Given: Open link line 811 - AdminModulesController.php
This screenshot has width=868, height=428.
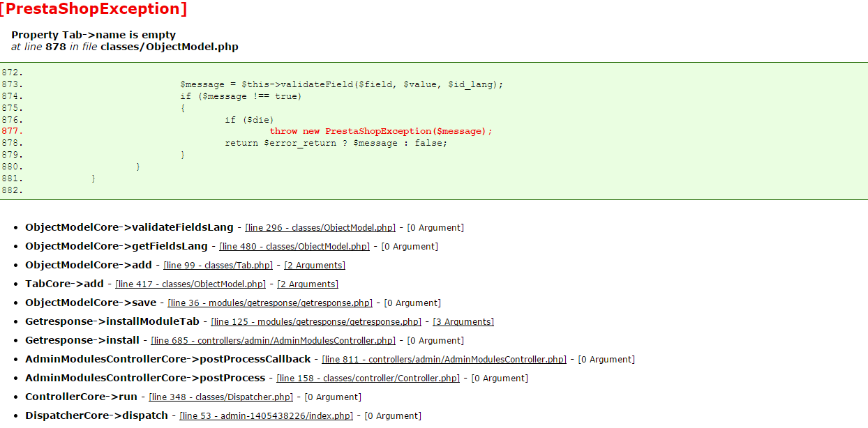Looking at the screenshot, I should tap(444, 360).
